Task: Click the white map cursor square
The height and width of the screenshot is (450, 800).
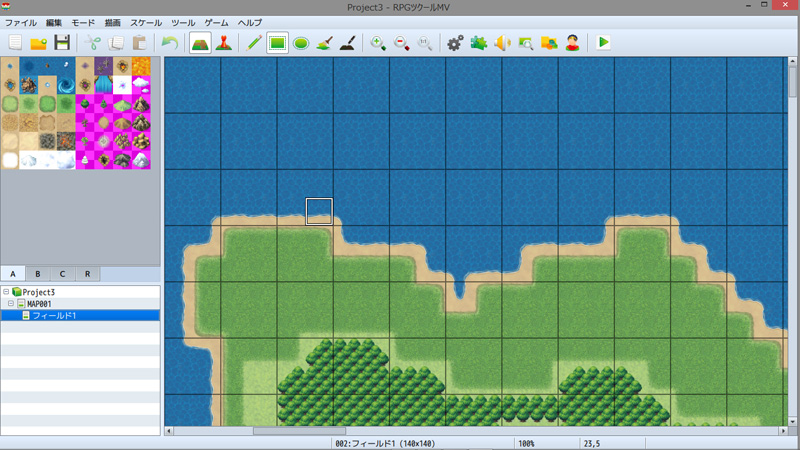Action: [x=319, y=211]
